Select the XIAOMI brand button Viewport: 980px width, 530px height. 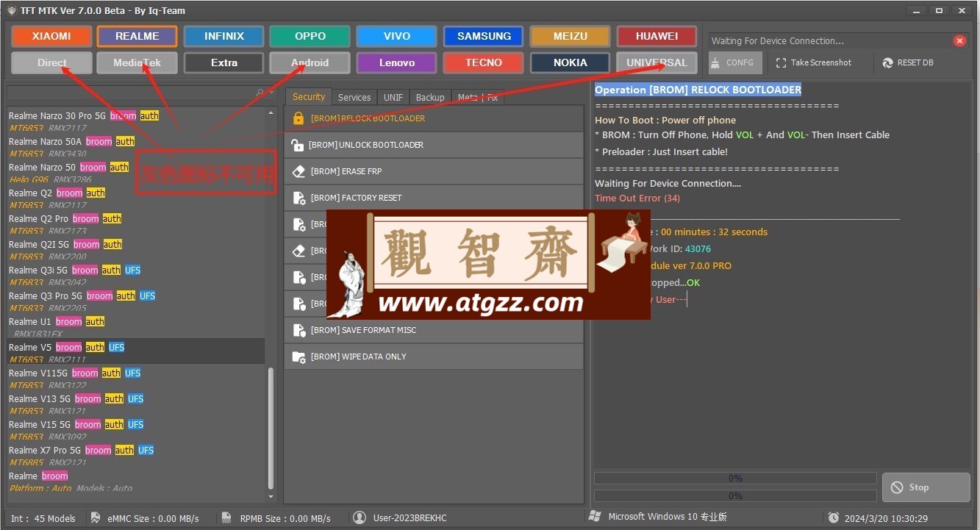tap(51, 36)
